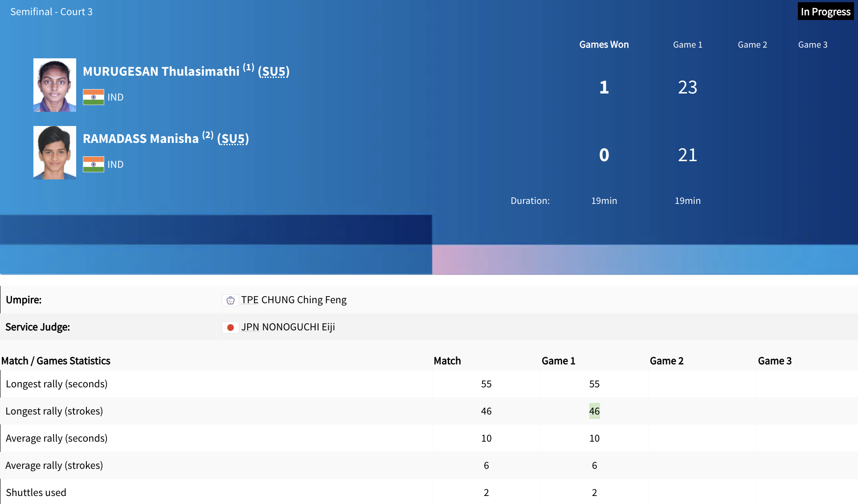Click SU5 class abbreviation beside Murugesan

(274, 72)
